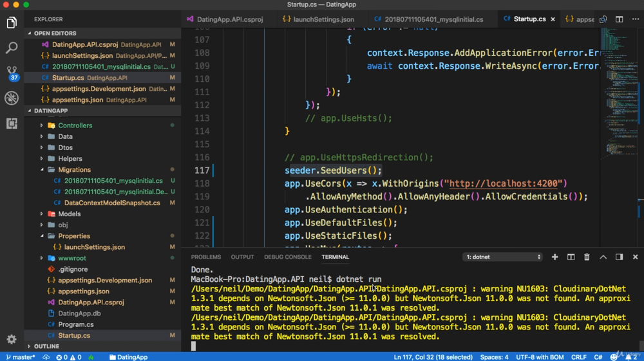Image resolution: width=644 pixels, height=361 pixels.
Task: Click the master branch in status bar
Action: [21, 357]
